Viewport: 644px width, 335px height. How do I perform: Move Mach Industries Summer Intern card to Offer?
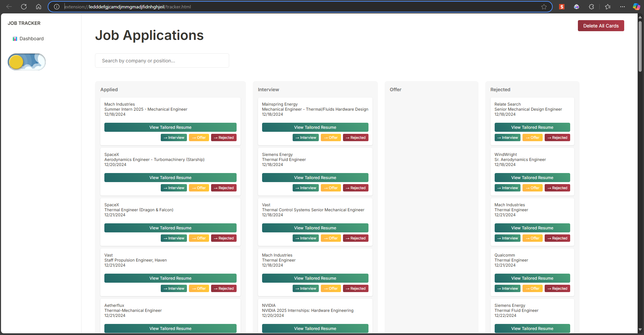(199, 137)
